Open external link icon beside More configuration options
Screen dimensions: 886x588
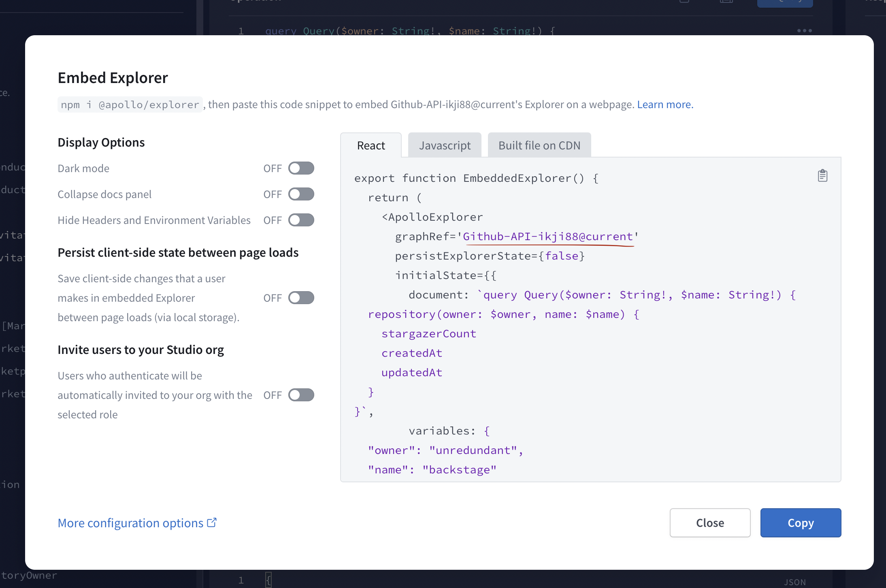tap(212, 522)
